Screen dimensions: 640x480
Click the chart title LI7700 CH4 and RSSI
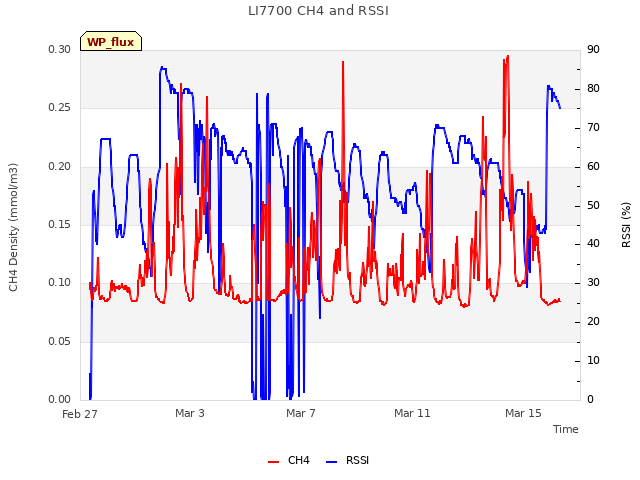click(318, 11)
